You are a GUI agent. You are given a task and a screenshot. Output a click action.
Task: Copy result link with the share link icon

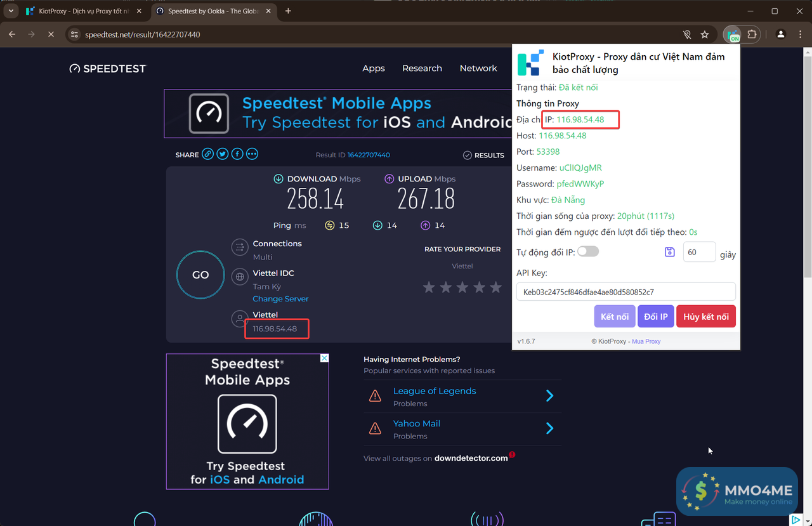coord(207,154)
